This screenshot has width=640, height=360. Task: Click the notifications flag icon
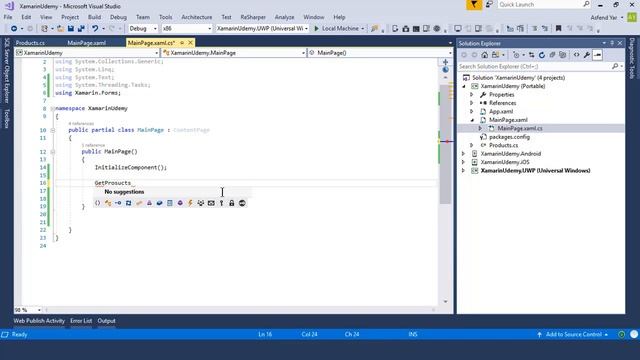[474, 5]
